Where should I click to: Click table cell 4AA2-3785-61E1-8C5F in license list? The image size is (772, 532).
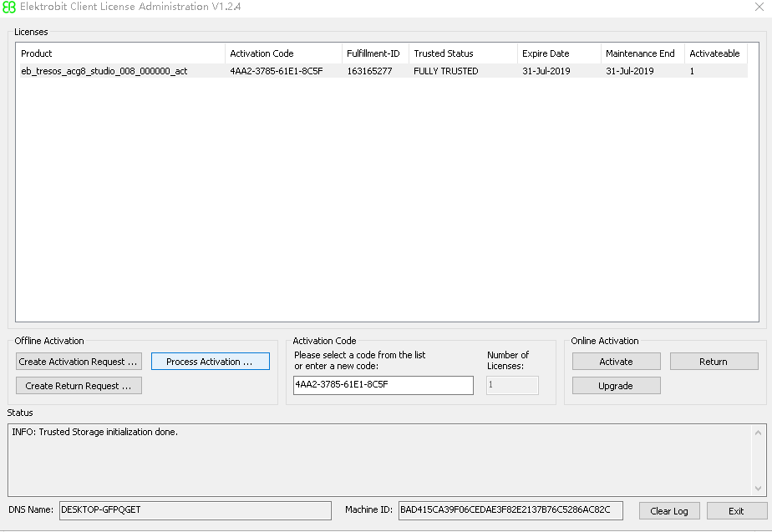[277, 71]
